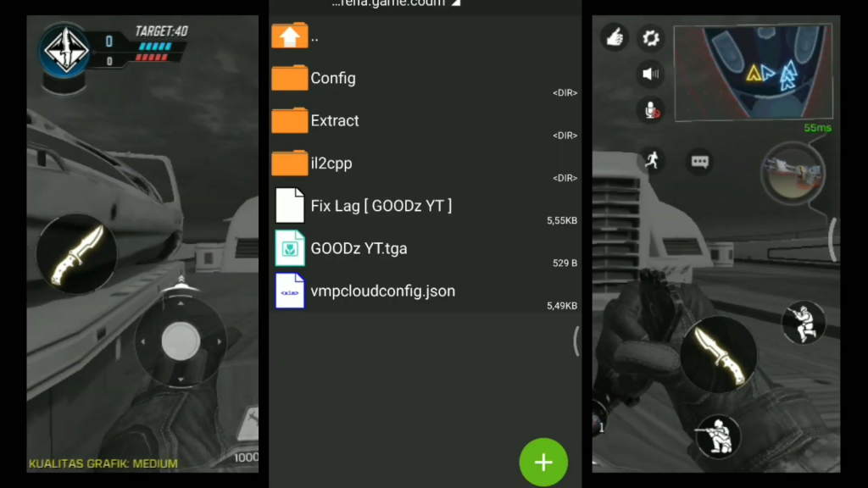Tap the green plus add button
868x488 pixels.
[x=543, y=462]
